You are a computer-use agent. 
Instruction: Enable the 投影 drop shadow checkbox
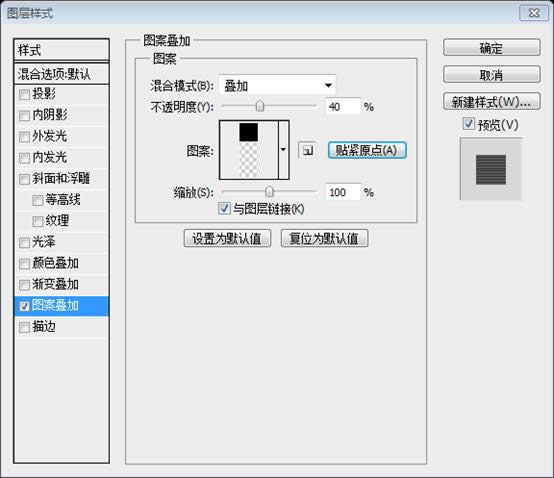[24, 95]
